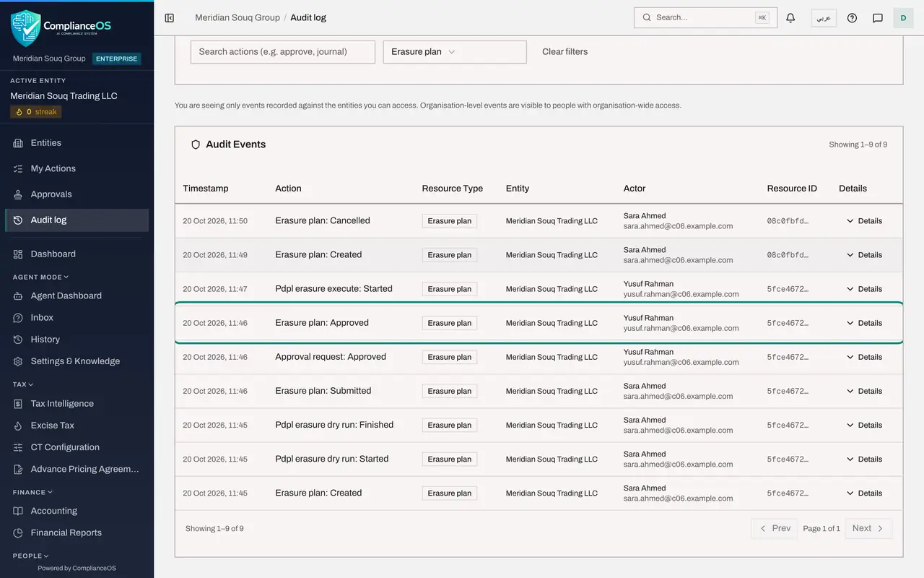Click the Financial Reports chart icon
The height and width of the screenshot is (578, 924).
18,532
